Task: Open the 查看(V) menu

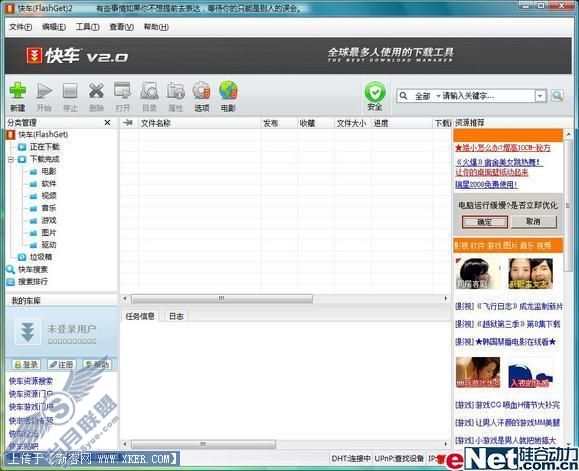Action: pos(121,27)
